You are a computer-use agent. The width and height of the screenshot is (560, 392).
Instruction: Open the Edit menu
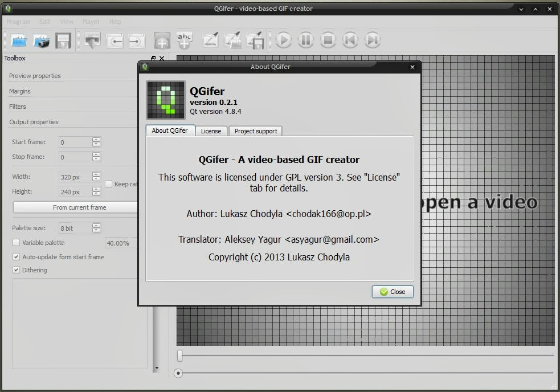(x=44, y=22)
